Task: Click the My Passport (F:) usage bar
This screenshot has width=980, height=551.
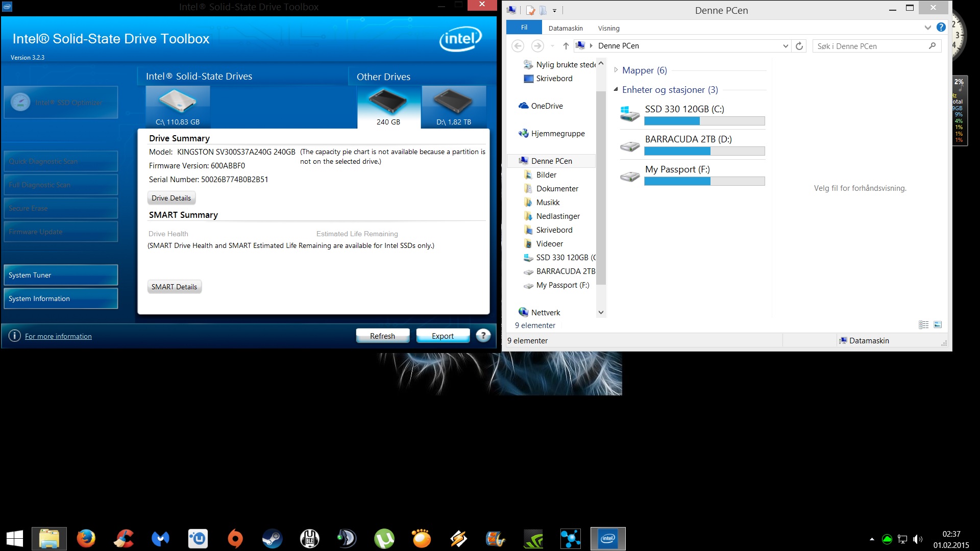Action: pos(704,181)
